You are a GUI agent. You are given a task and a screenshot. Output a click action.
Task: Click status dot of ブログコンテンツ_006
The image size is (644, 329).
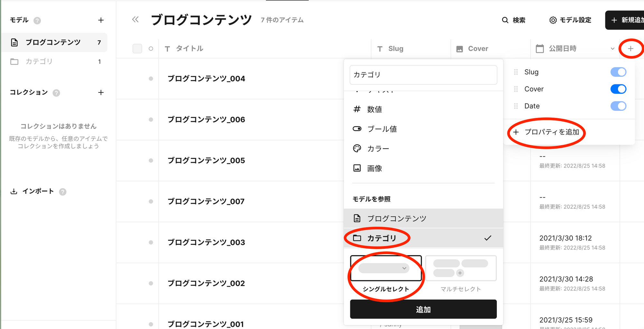tap(151, 120)
